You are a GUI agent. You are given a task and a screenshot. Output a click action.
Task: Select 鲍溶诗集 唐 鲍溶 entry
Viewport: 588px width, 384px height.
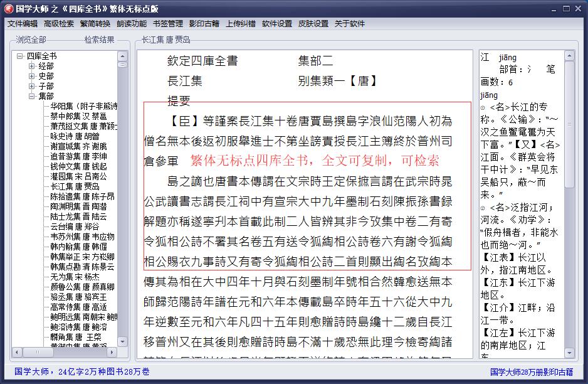[79, 327]
